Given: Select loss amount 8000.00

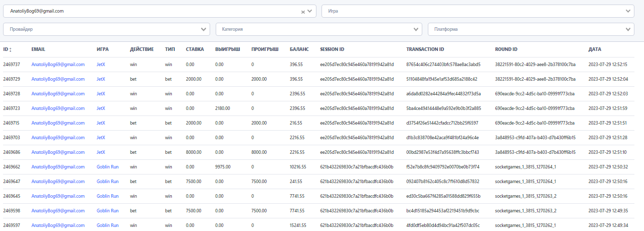Looking at the screenshot, I should (x=259, y=152).
